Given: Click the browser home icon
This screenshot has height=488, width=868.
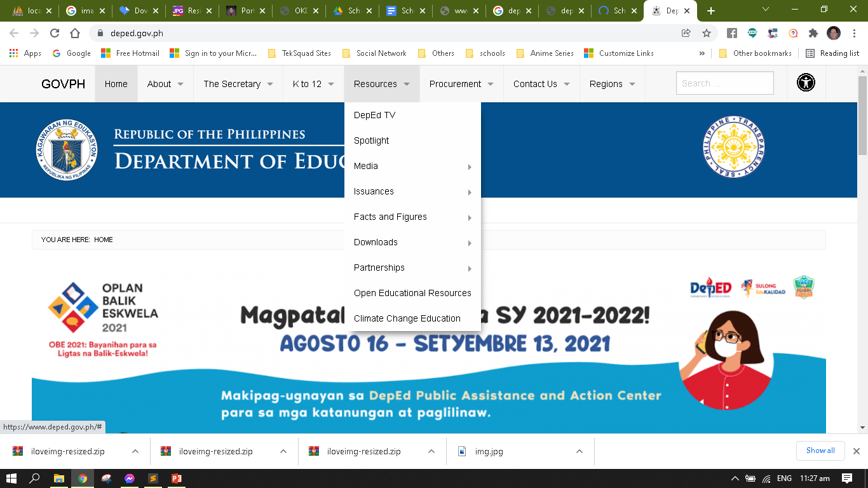Looking at the screenshot, I should pos(75,33).
